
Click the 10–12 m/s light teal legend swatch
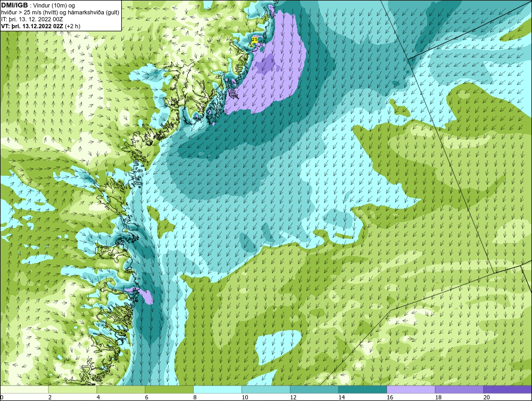tap(266, 389)
